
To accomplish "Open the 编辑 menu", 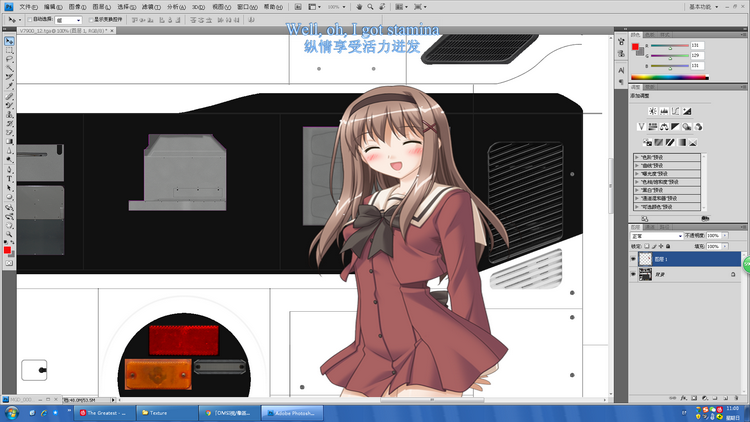I will 53,7.
